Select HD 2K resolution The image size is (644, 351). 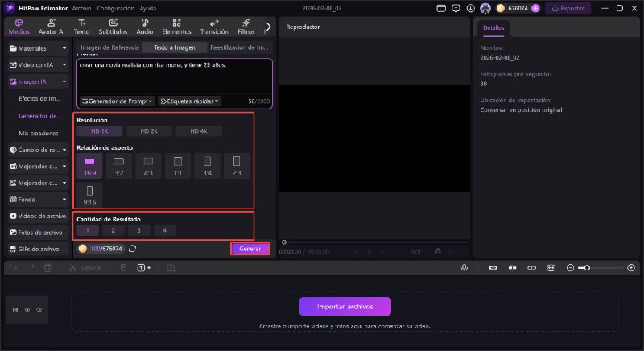pos(150,131)
